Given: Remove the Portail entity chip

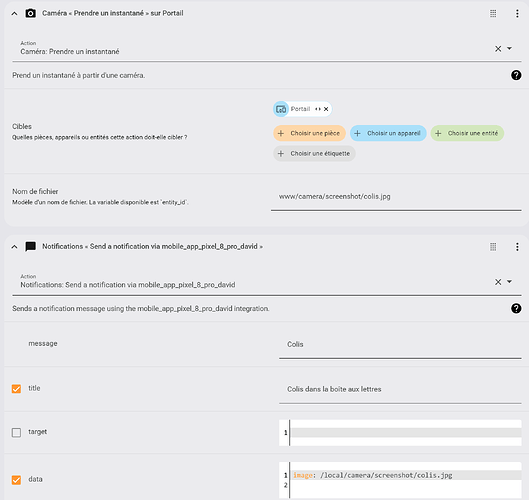Looking at the screenshot, I should 326,109.
